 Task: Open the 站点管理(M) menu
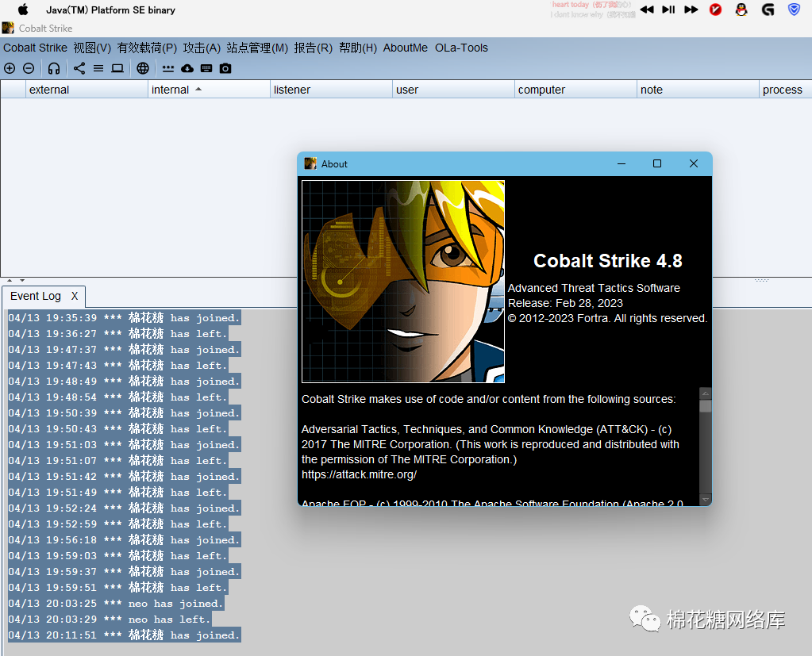(257, 48)
